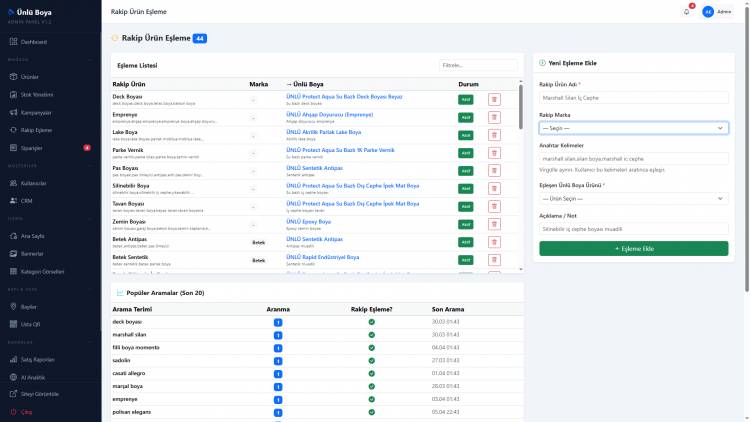Viewport: 750px width, 422px height.
Task: Focus the Filtrele search field
Action: [478, 65]
